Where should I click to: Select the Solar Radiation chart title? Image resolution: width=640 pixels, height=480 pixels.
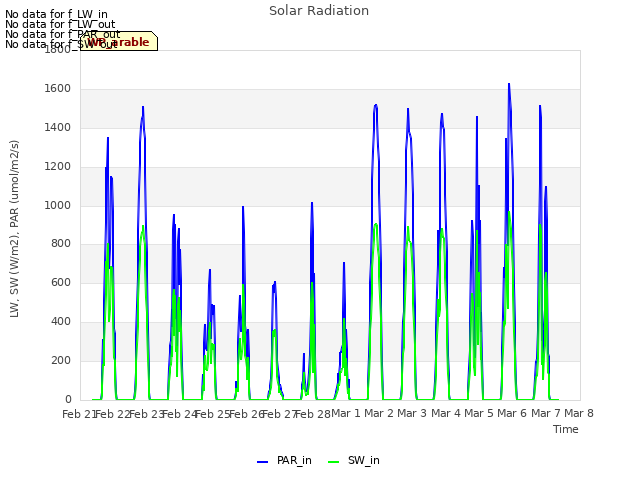coord(319,11)
